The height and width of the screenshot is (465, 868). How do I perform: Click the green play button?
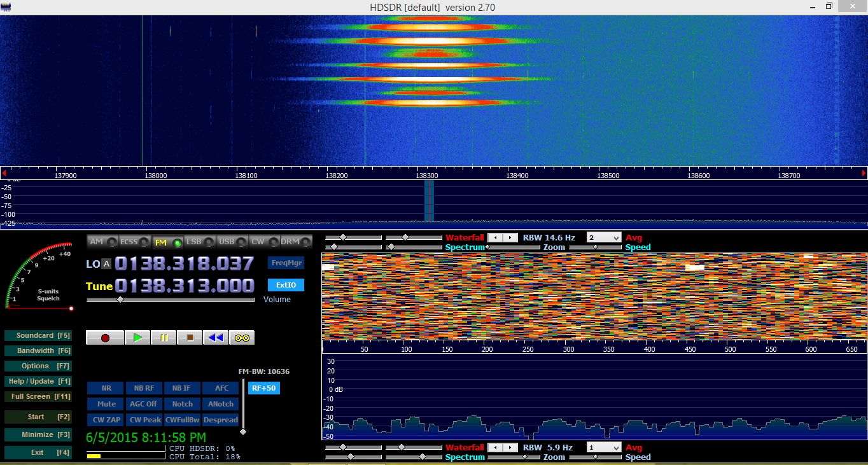pyautogui.click(x=137, y=338)
